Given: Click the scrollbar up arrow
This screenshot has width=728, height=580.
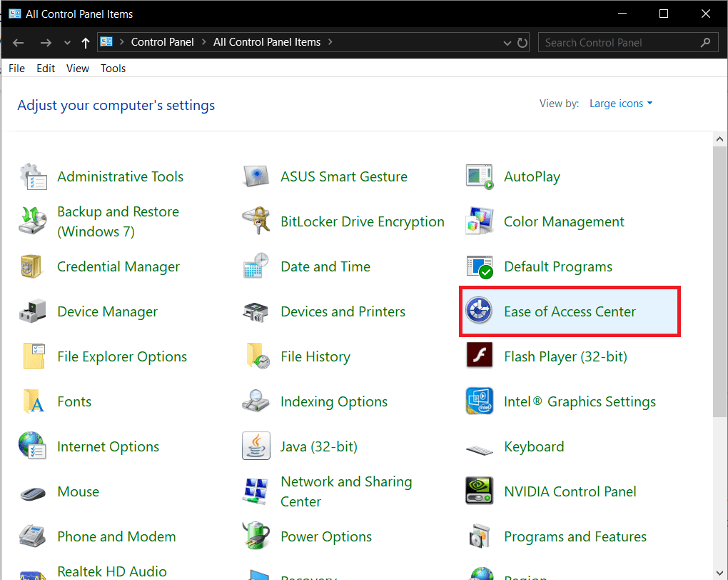Looking at the screenshot, I should tap(719, 139).
